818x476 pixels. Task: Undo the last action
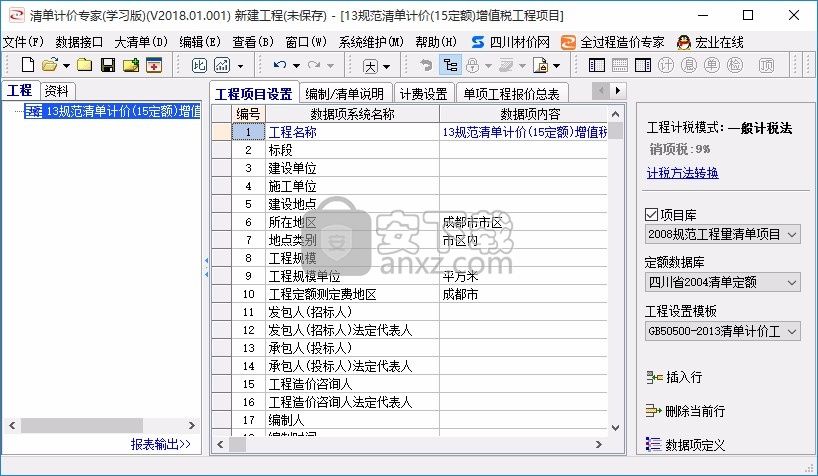click(x=280, y=65)
